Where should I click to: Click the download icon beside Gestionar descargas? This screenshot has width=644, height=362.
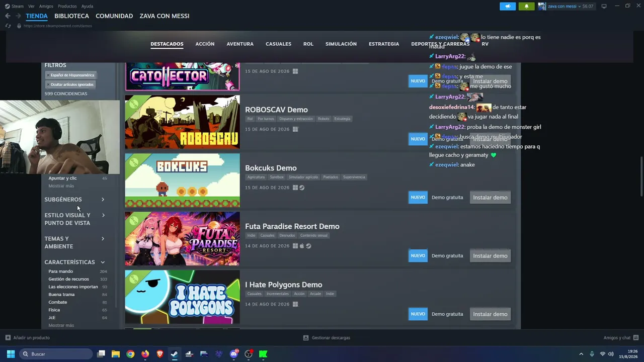tap(306, 338)
